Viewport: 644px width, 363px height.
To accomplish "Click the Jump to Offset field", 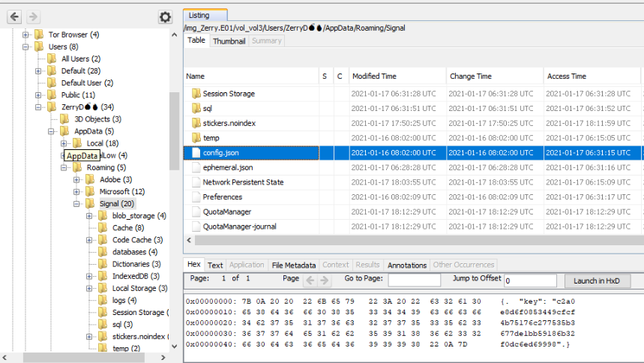I will pyautogui.click(x=530, y=280).
